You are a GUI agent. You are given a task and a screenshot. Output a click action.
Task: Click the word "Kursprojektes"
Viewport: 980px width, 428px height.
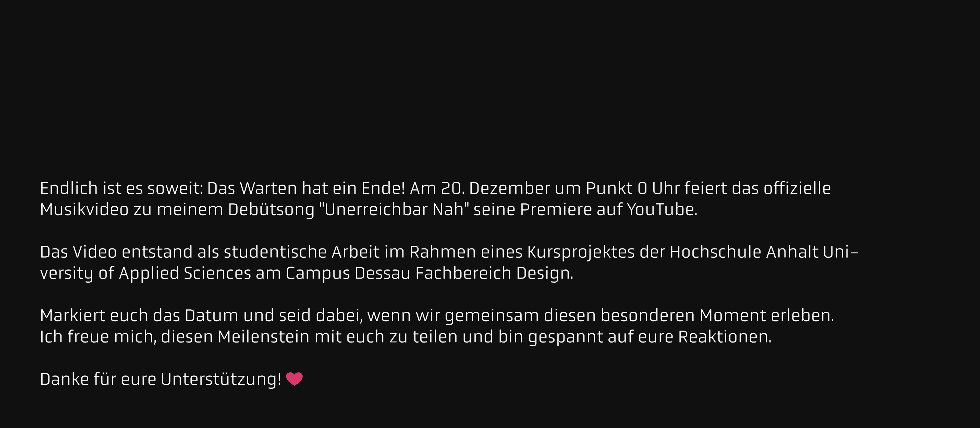click(x=581, y=252)
